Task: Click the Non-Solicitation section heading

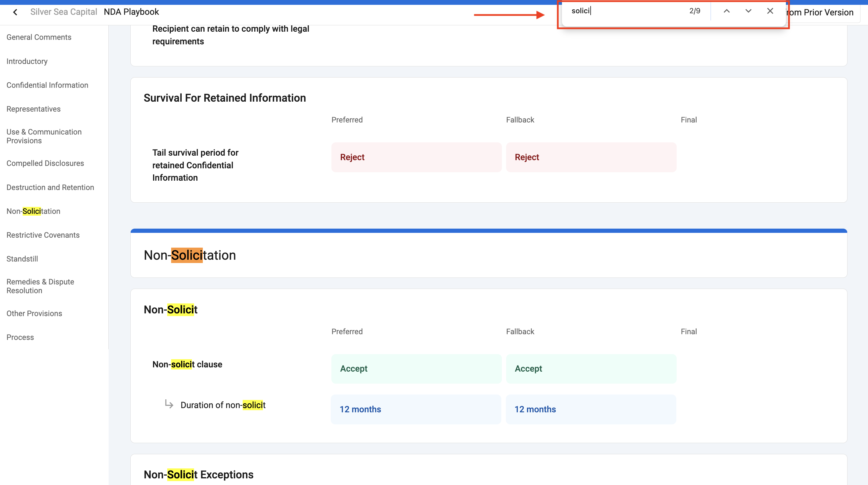Action: pyautogui.click(x=190, y=255)
